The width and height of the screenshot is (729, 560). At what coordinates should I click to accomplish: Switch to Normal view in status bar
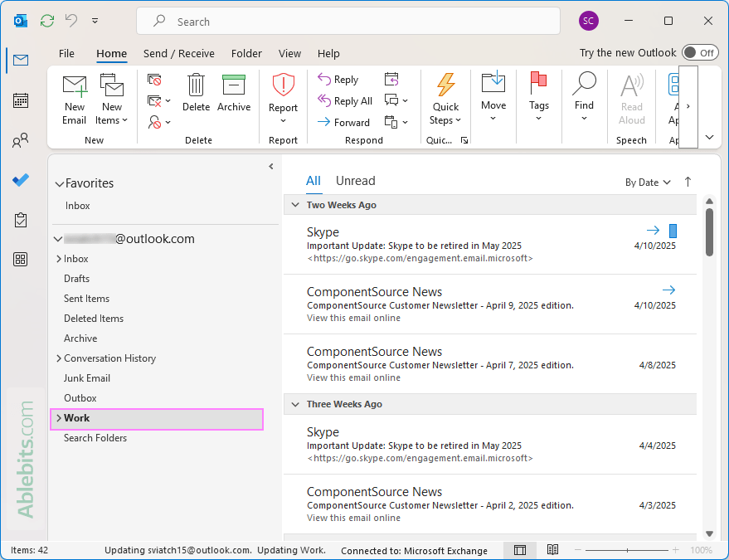[x=520, y=550]
